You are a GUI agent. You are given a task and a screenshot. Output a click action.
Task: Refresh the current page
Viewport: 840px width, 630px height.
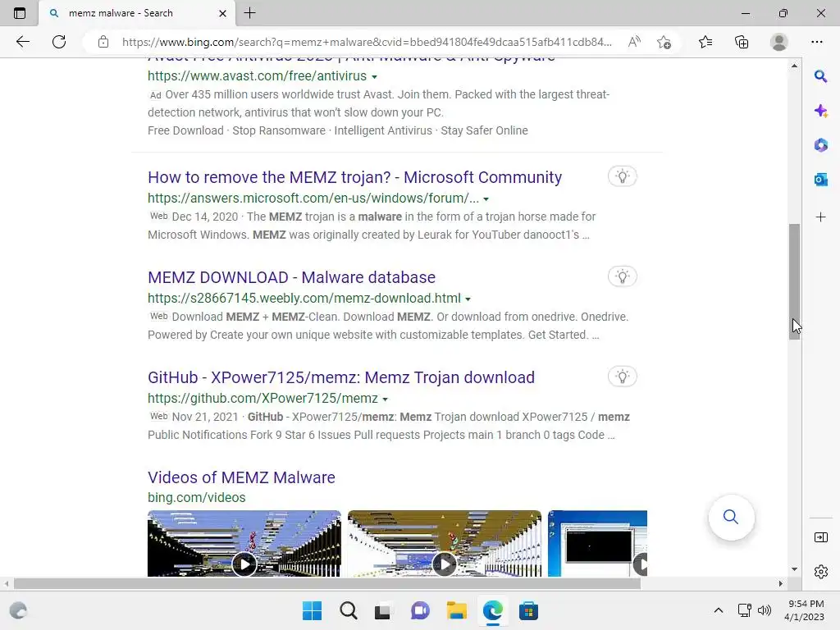coord(59,42)
